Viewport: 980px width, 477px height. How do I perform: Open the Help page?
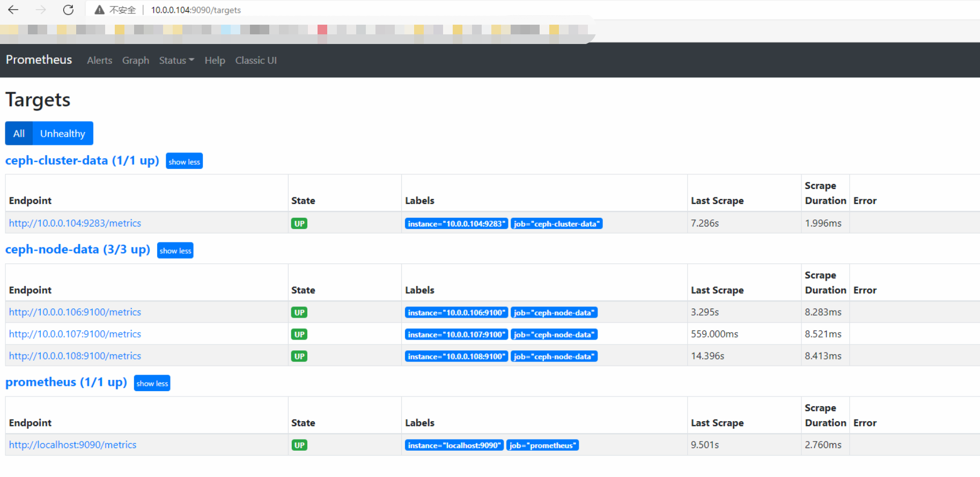(215, 60)
